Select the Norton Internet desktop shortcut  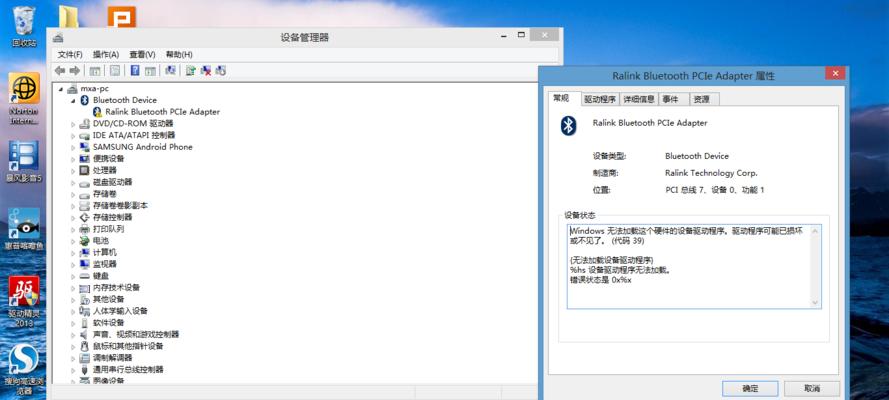(23, 99)
